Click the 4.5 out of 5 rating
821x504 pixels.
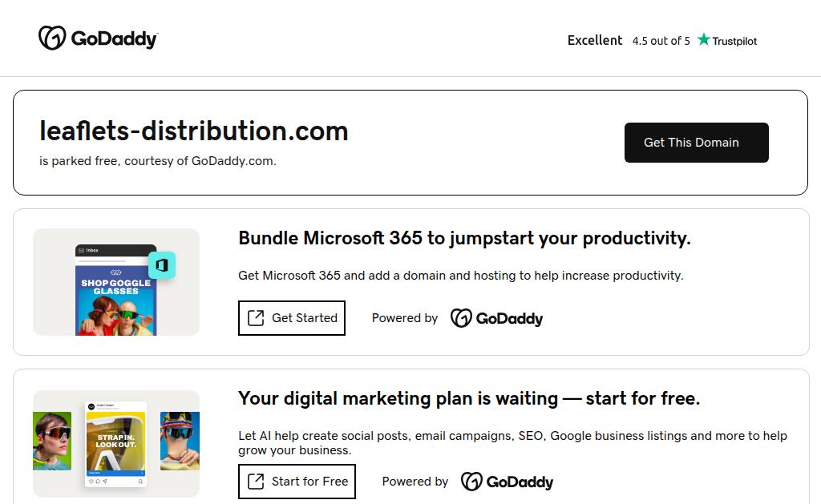coord(661,41)
